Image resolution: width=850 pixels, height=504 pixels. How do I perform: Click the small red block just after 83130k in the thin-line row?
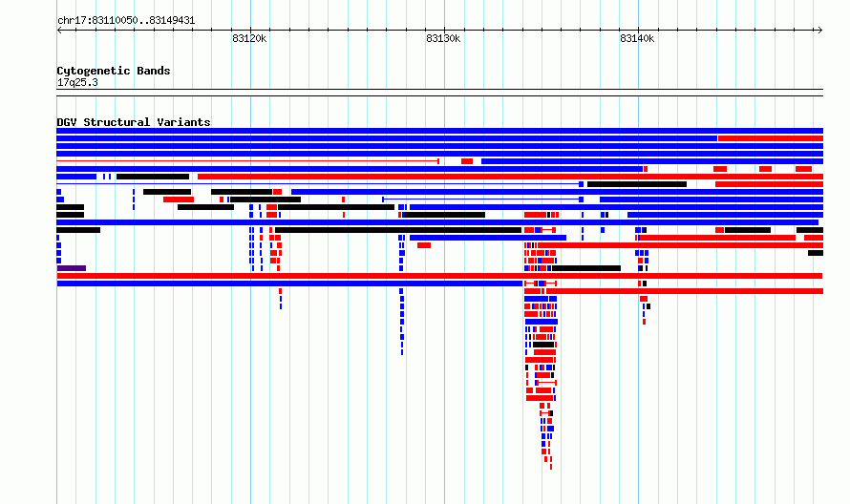(x=467, y=161)
